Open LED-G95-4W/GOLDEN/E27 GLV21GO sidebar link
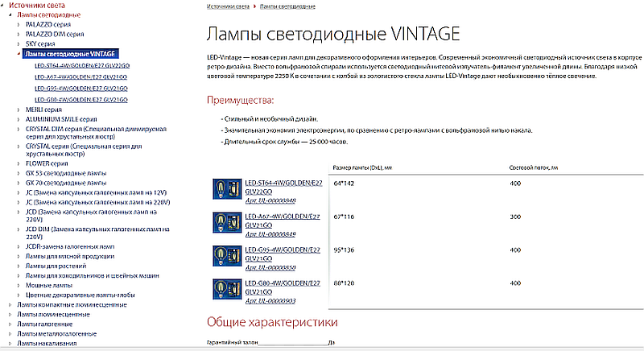The image size is (644, 351). point(81,89)
